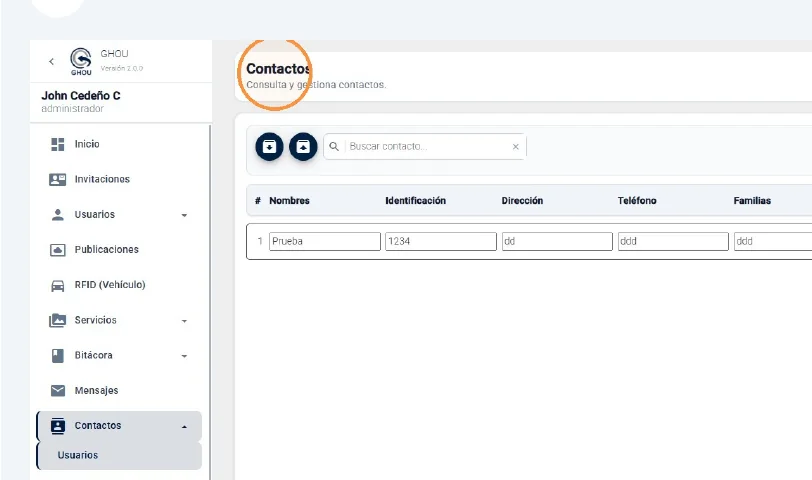The height and width of the screenshot is (480, 812).
Task: Click the Publicaciones image icon
Action: click(57, 250)
